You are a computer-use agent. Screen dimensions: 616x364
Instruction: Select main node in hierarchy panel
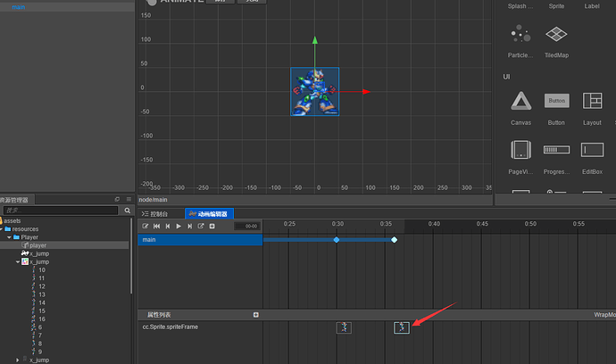[x=18, y=7]
